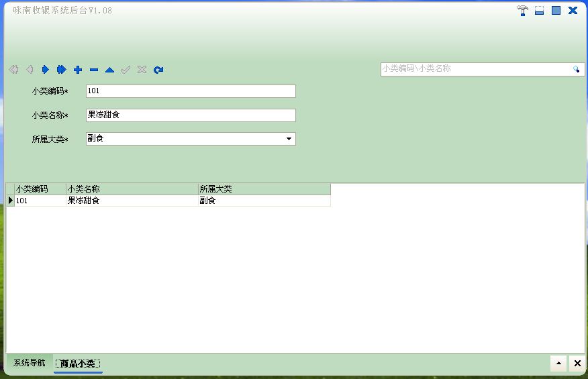588x379 pixels.
Task: Open the 所属大类 dropdown arrow
Action: coord(289,139)
